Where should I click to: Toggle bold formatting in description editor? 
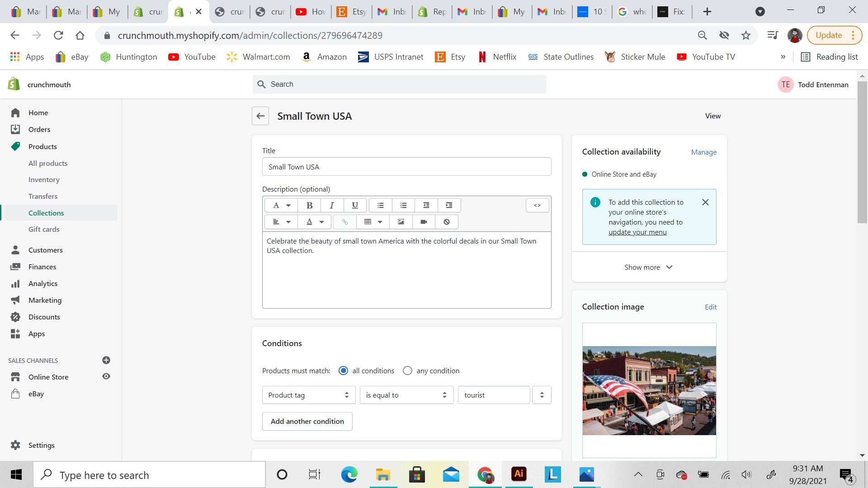point(309,205)
